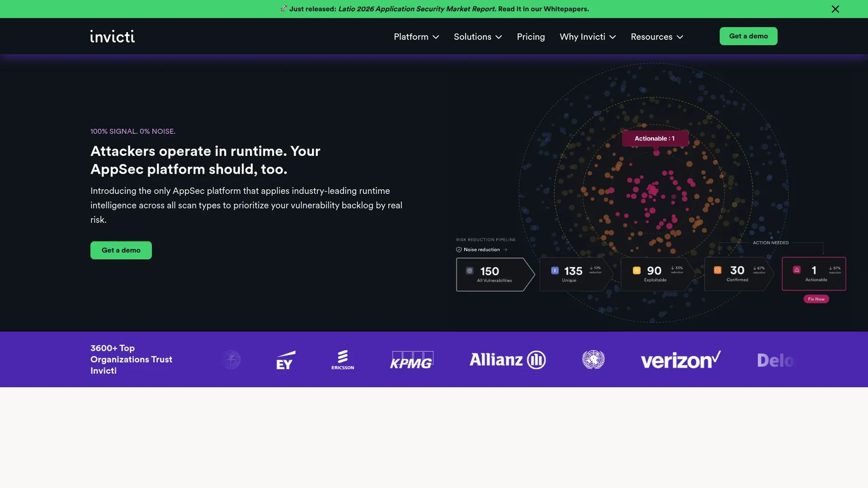
Task: Expand the Why Invicti menu
Action: point(588,37)
